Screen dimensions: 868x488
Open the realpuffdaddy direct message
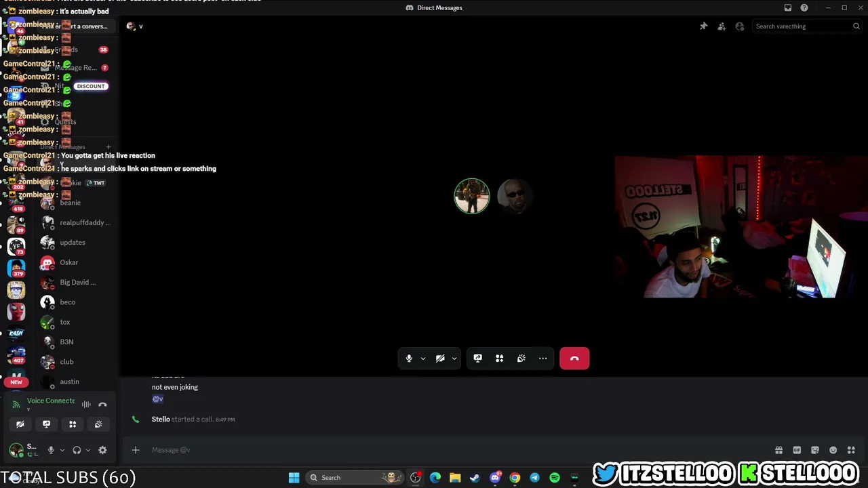coord(75,222)
